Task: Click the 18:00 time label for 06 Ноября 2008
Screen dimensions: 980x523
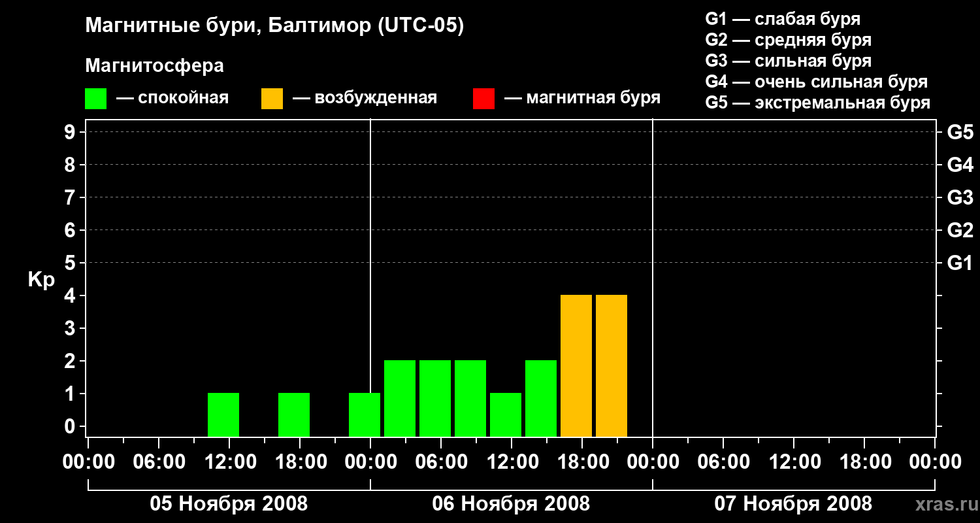Action: [583, 462]
